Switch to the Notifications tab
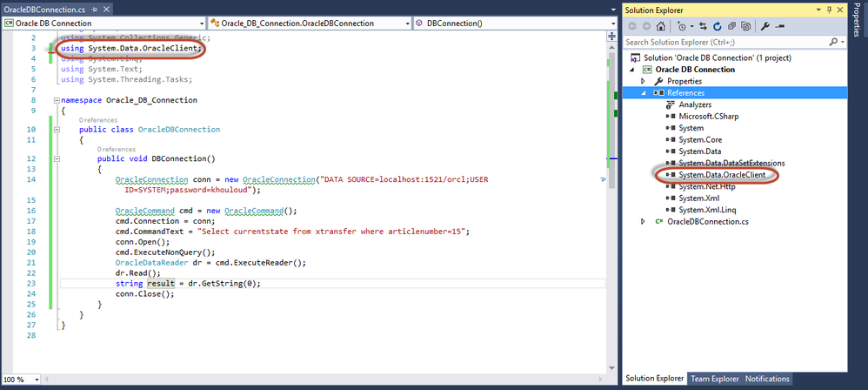 [x=766, y=379]
